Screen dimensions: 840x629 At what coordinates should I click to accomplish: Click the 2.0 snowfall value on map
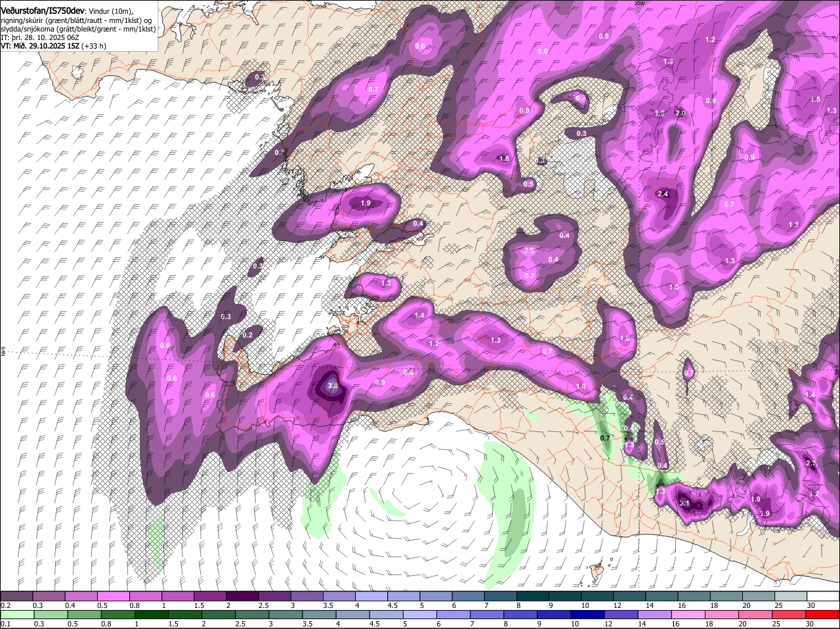[681, 113]
